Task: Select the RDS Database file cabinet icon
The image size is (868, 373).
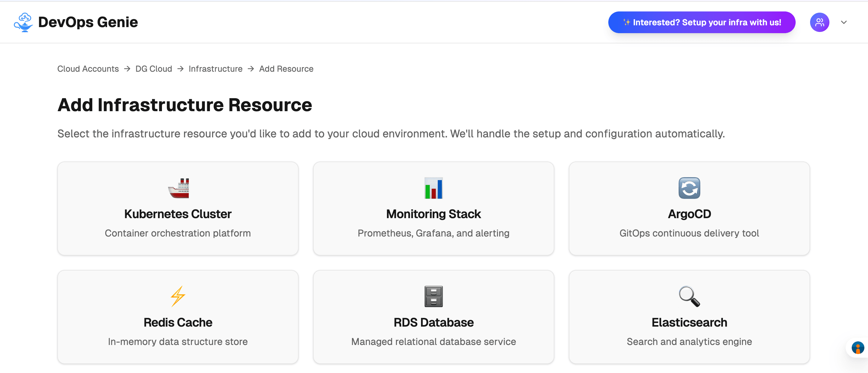Action: [433, 296]
